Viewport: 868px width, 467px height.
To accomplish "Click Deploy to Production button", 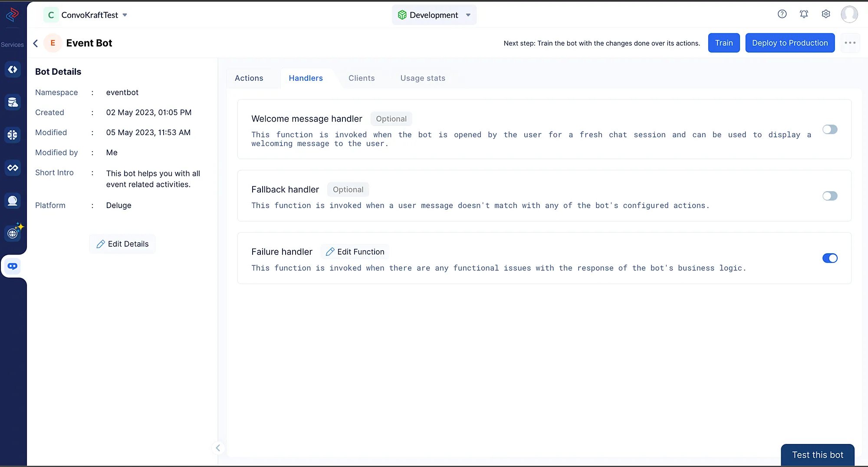I will coord(789,43).
